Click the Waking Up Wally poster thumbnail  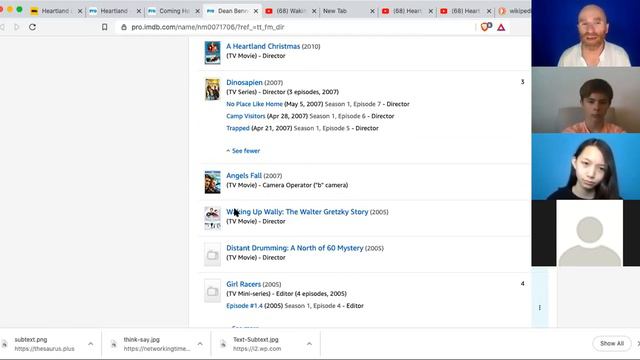pyautogui.click(x=212, y=218)
